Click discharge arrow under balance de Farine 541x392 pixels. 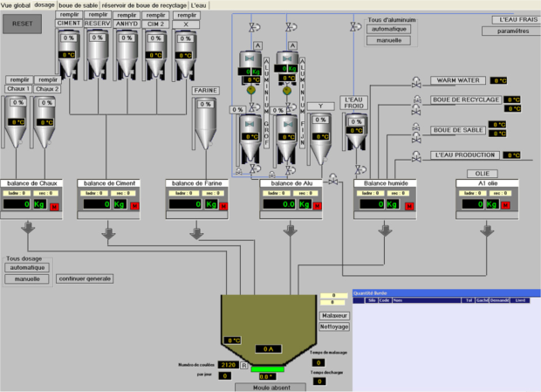click(x=196, y=234)
